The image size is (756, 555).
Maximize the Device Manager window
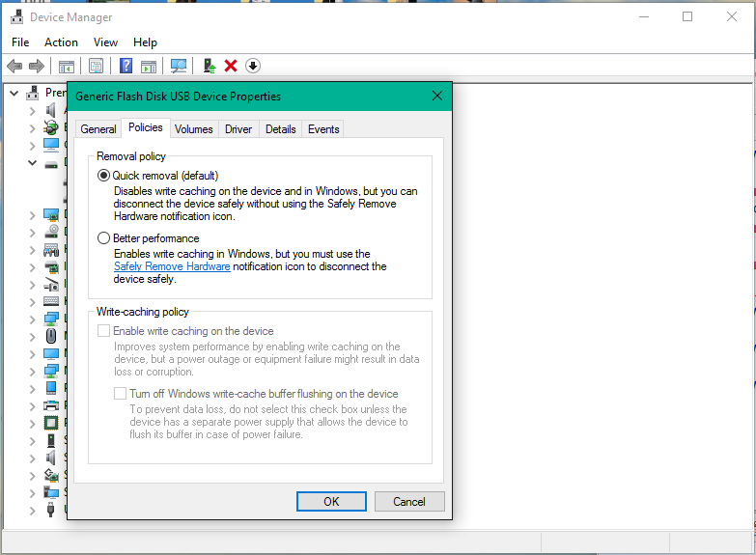687,16
